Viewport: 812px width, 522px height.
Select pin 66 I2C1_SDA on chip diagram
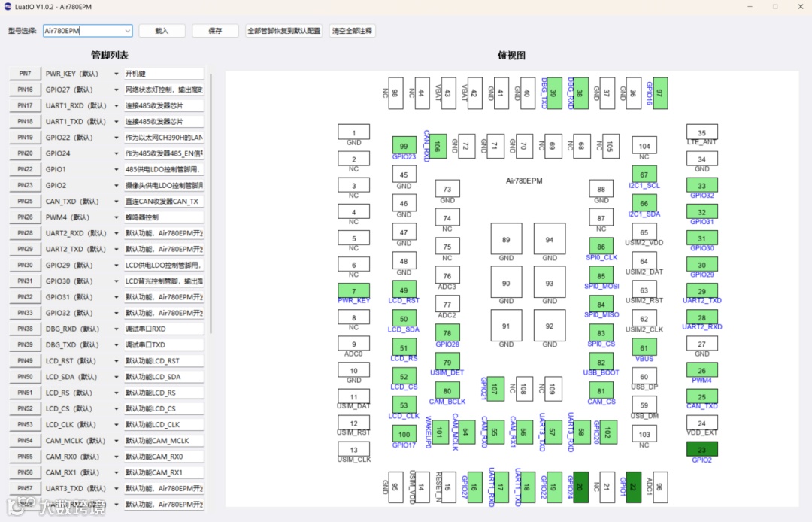point(644,203)
